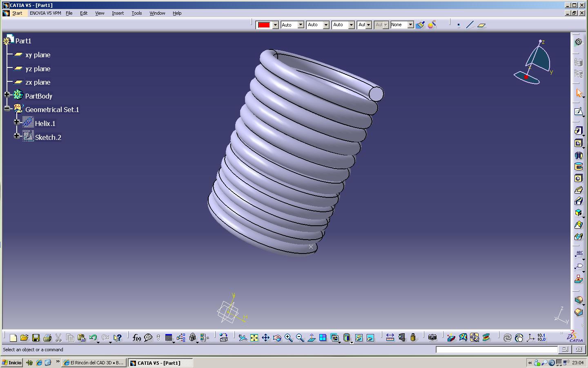This screenshot has height=368, width=588.
Task: Click the command input field in status bar
Action: point(497,350)
